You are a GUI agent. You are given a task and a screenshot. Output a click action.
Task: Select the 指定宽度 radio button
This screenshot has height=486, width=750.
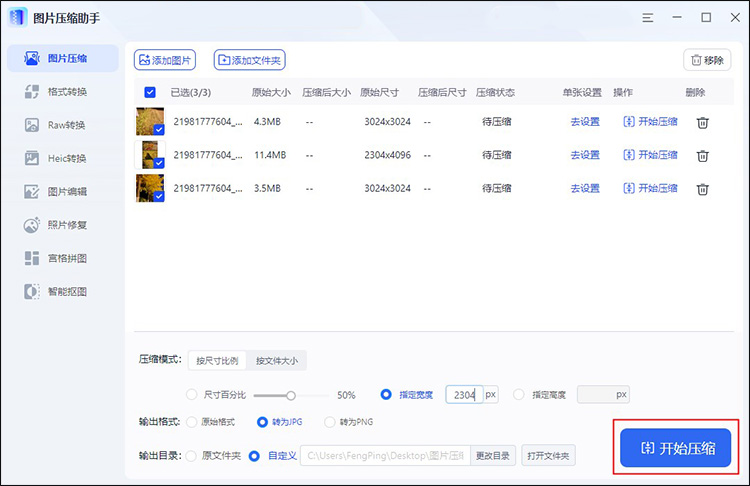tap(386, 395)
